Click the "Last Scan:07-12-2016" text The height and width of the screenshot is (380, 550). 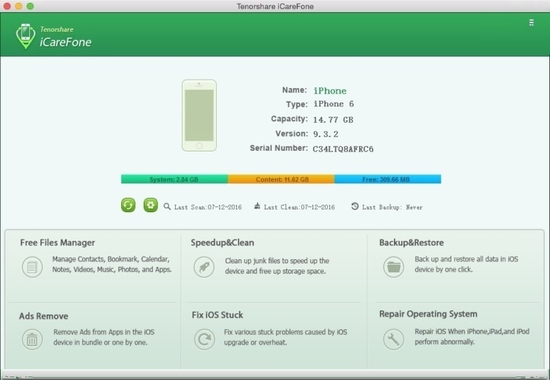pos(208,207)
